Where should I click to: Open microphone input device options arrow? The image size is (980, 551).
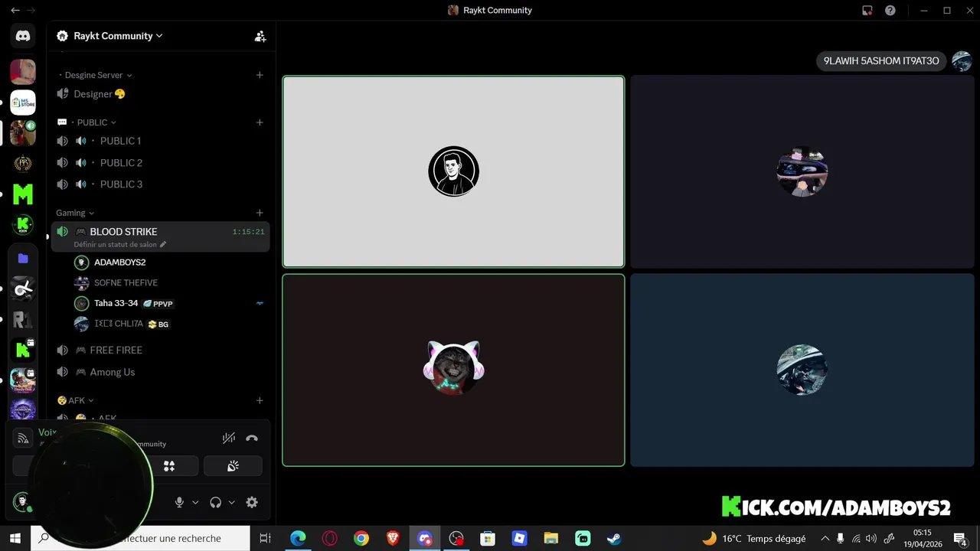(195, 503)
